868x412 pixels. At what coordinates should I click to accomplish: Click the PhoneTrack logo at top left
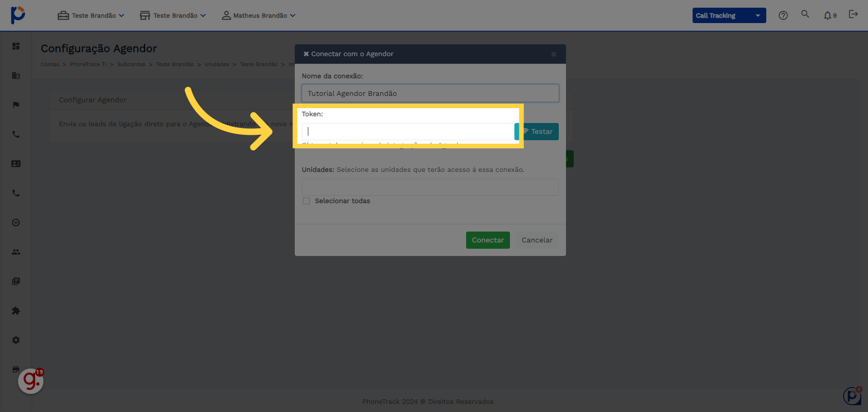tap(18, 15)
